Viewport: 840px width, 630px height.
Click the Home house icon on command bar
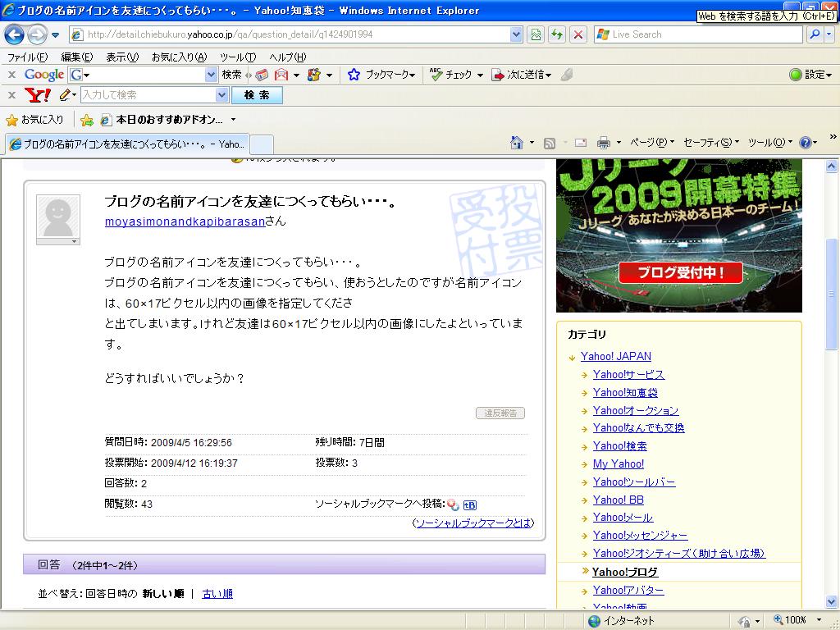point(517,143)
